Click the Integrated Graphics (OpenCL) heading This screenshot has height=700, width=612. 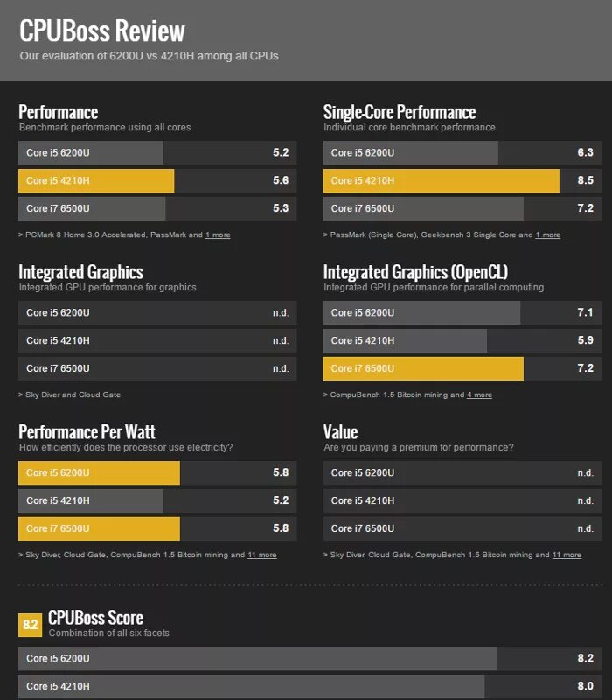[415, 271]
